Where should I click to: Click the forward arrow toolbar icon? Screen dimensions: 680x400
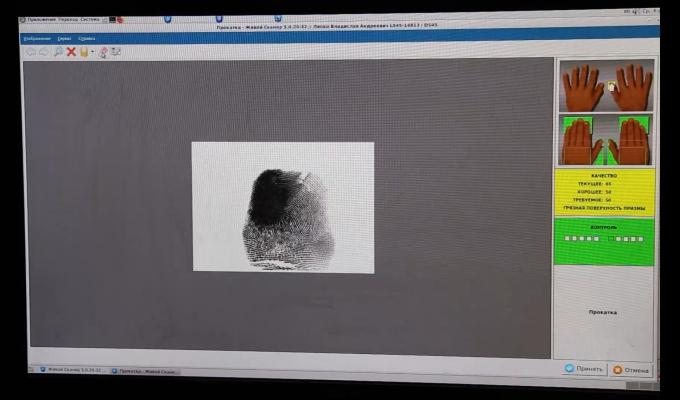click(43, 51)
